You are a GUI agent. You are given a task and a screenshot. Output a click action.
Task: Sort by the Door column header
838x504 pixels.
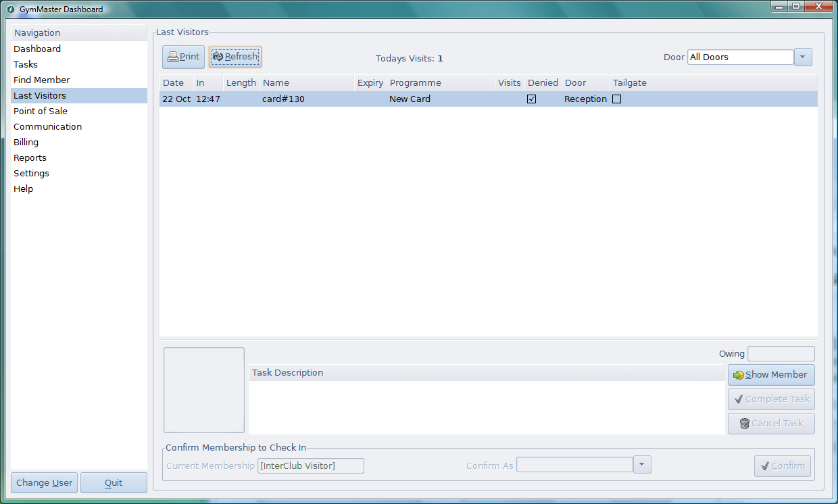pyautogui.click(x=585, y=82)
